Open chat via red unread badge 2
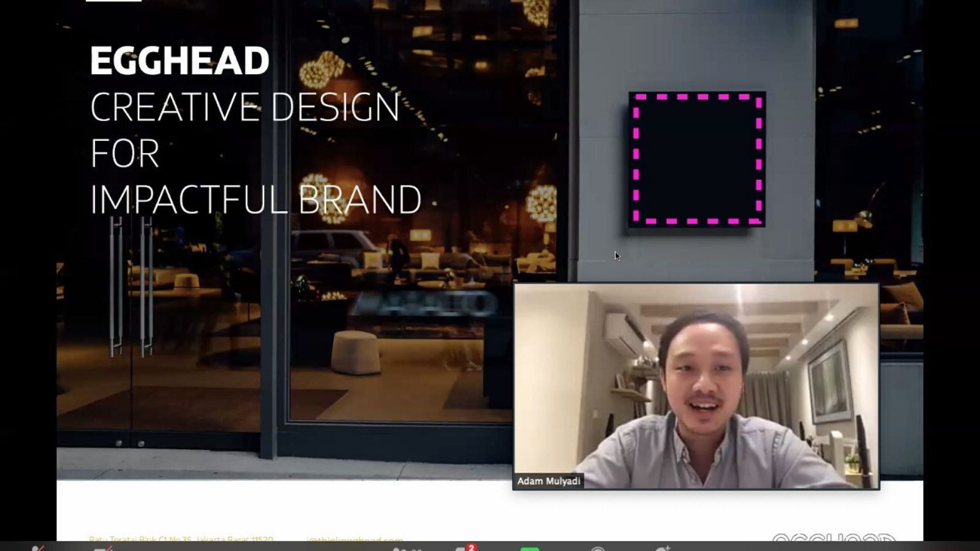The width and height of the screenshot is (980, 551). (x=470, y=547)
